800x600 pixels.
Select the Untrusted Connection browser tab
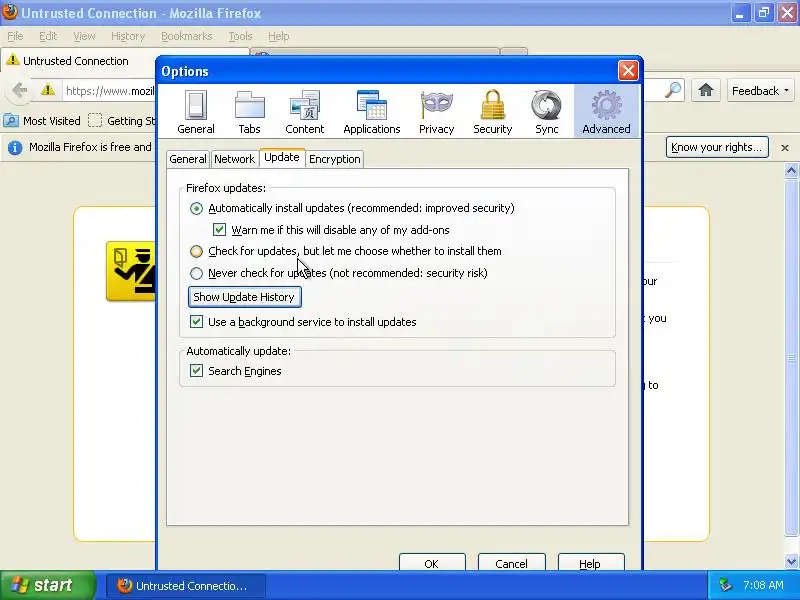(77, 61)
